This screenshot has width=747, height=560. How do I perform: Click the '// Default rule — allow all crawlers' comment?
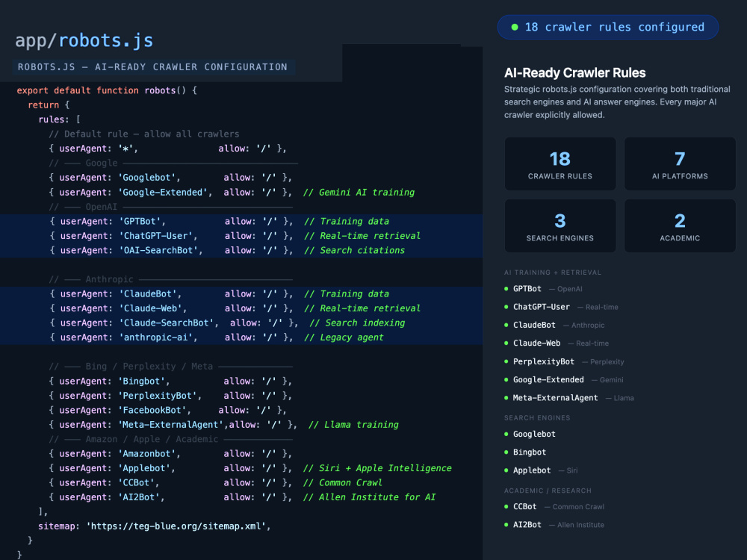144,134
